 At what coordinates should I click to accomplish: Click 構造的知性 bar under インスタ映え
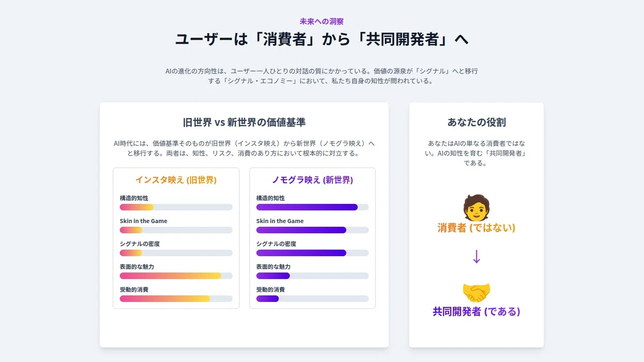pos(176,207)
